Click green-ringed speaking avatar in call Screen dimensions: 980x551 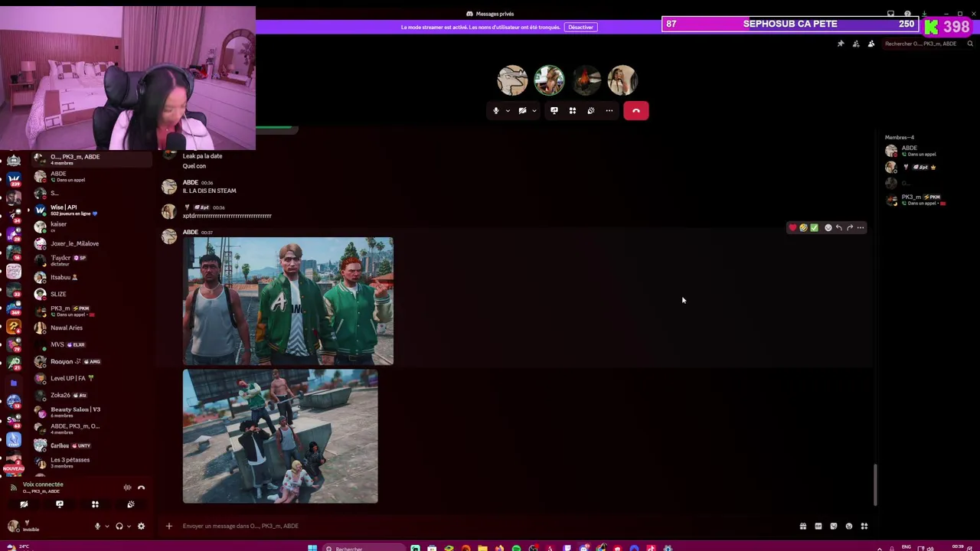[549, 80]
